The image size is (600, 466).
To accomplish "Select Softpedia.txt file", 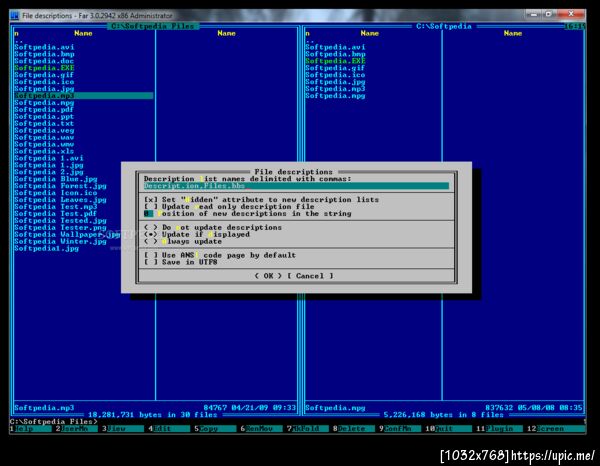I will click(44, 123).
